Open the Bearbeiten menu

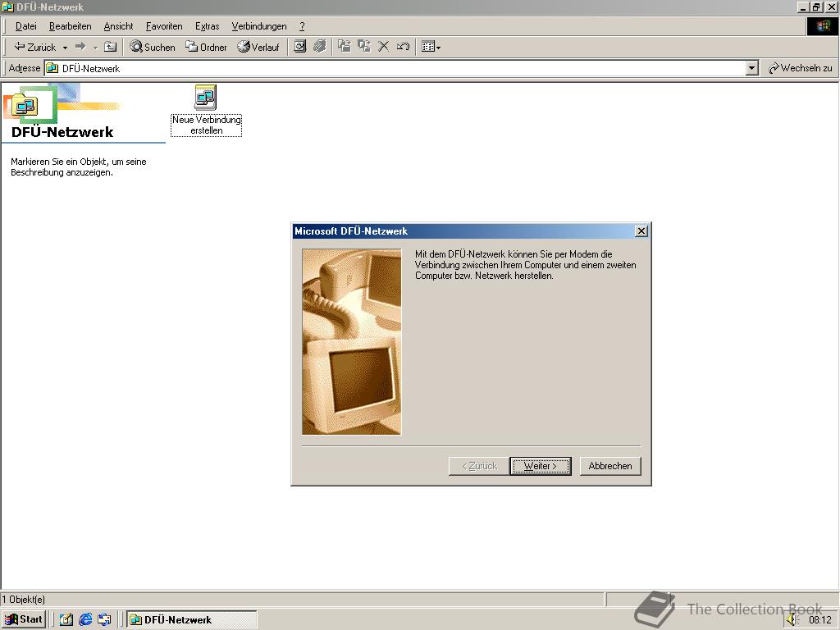[x=71, y=26]
